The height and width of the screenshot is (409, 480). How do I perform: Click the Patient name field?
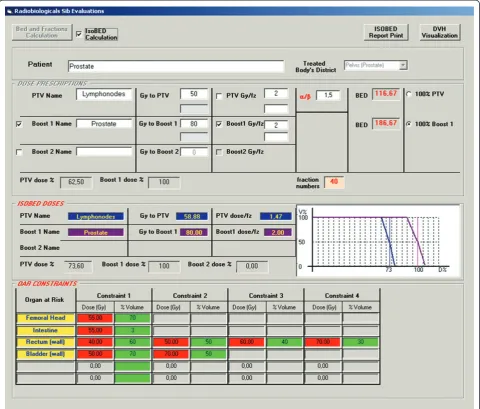[x=176, y=66]
